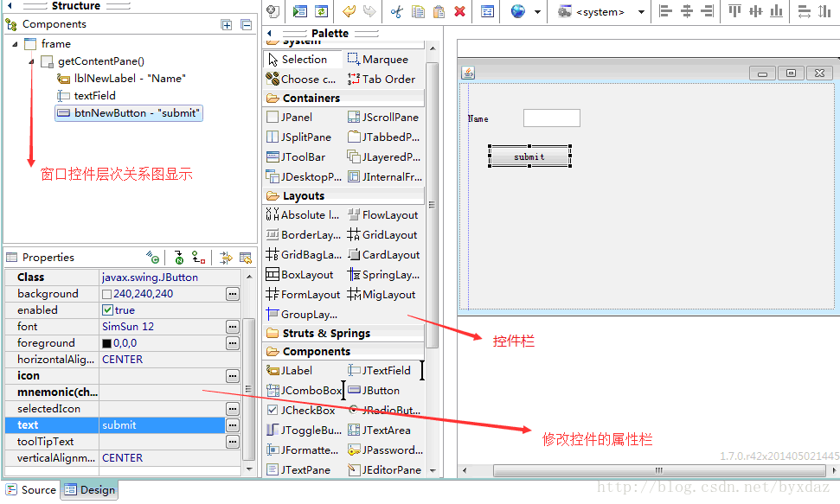The height and width of the screenshot is (504, 840).
Task: Click the Convert local to field icon
Action: click(x=199, y=258)
